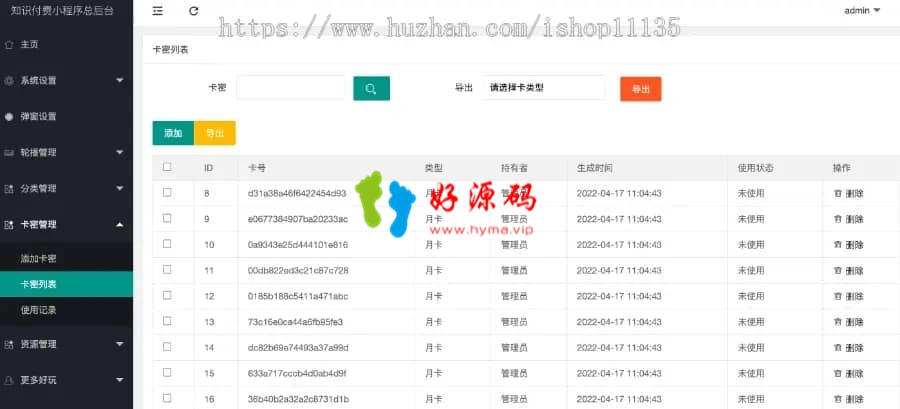Expand 系统设置 submenu arrow

coord(119,80)
